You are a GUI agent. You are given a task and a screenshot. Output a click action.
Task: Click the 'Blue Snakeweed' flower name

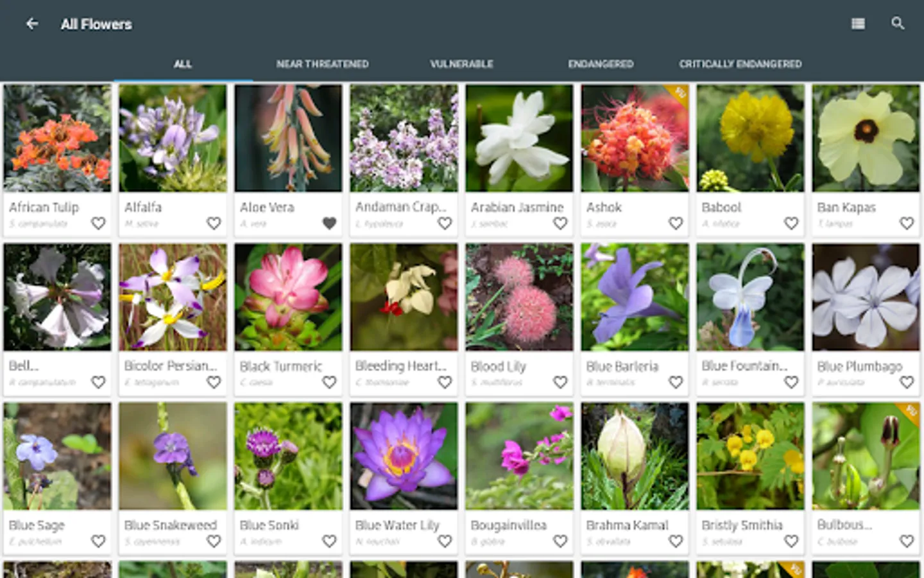coord(171,525)
